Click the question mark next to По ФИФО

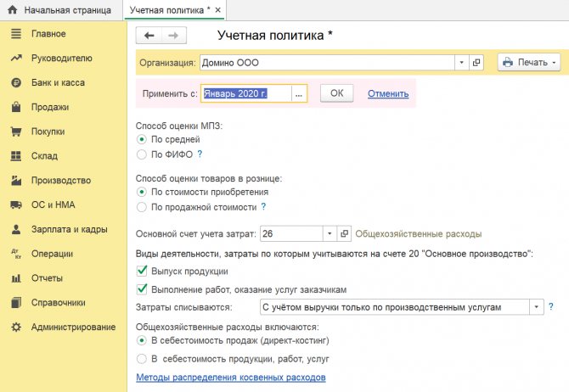tap(200, 154)
